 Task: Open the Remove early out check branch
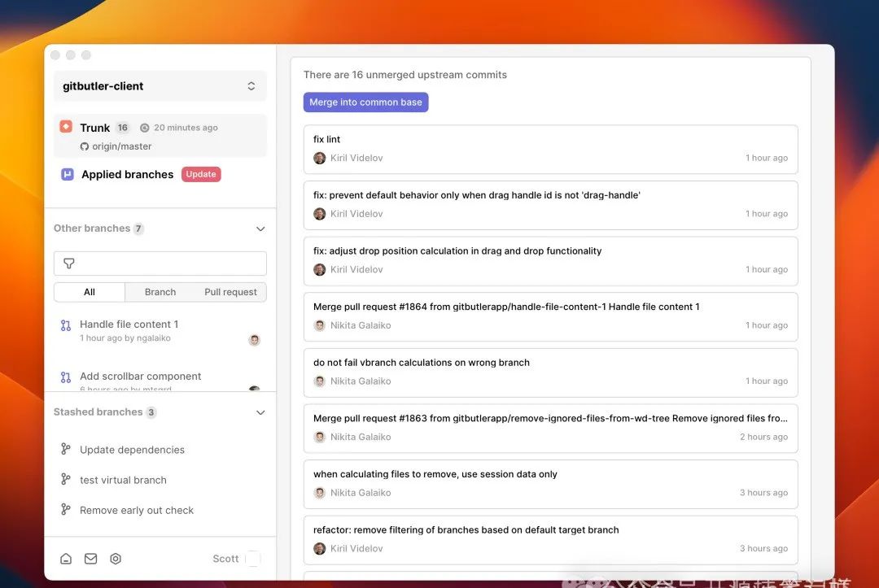pyautogui.click(x=160, y=510)
